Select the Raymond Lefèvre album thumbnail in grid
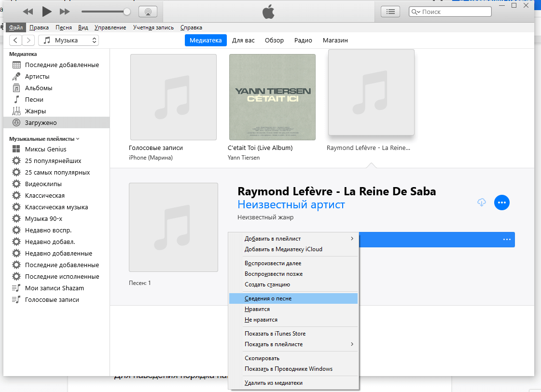This screenshot has height=392, width=541. tap(371, 93)
